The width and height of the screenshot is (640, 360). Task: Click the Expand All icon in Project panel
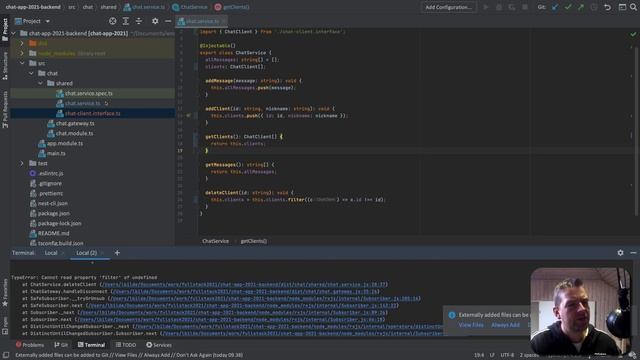click(x=126, y=21)
